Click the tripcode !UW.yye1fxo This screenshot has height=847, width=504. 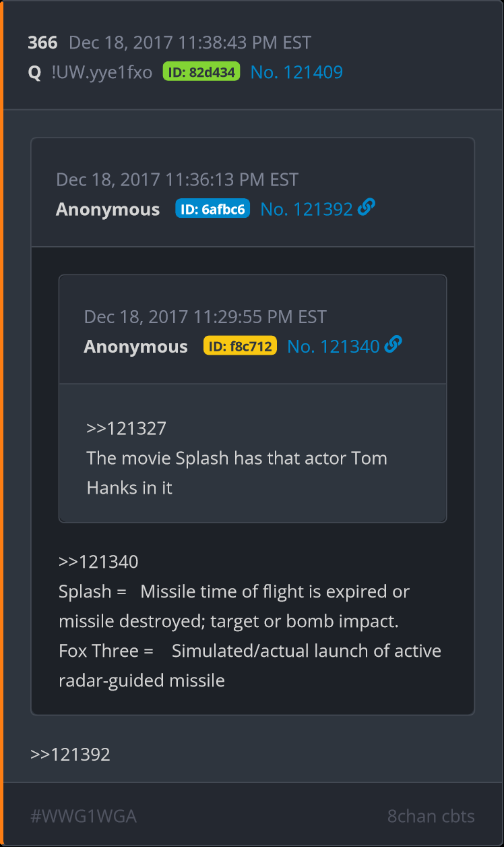coord(102,72)
